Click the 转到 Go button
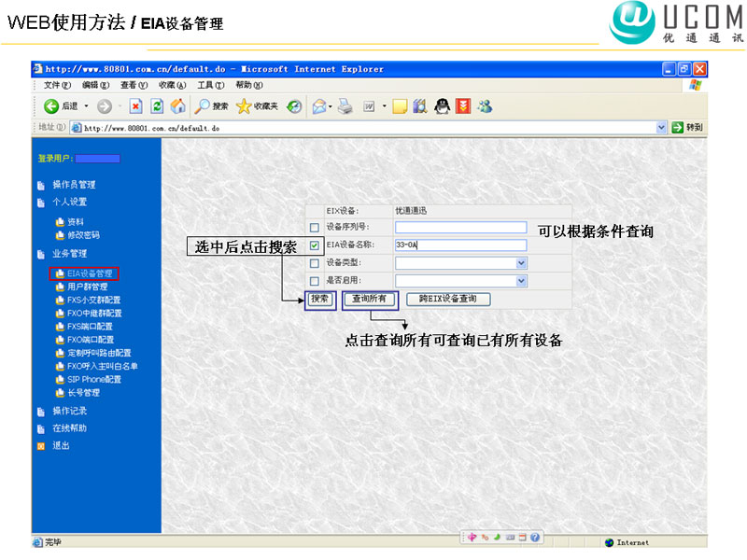747x560 pixels. click(x=687, y=128)
